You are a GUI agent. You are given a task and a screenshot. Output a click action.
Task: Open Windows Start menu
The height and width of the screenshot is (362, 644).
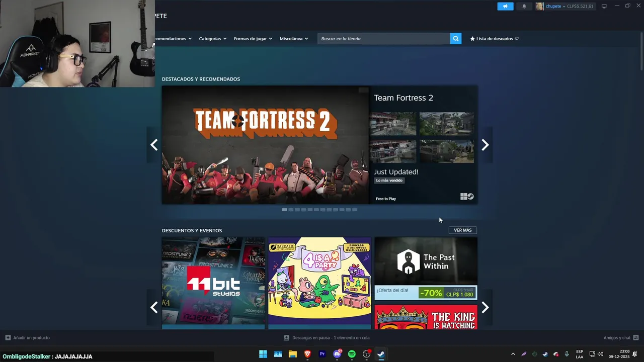tap(263, 354)
